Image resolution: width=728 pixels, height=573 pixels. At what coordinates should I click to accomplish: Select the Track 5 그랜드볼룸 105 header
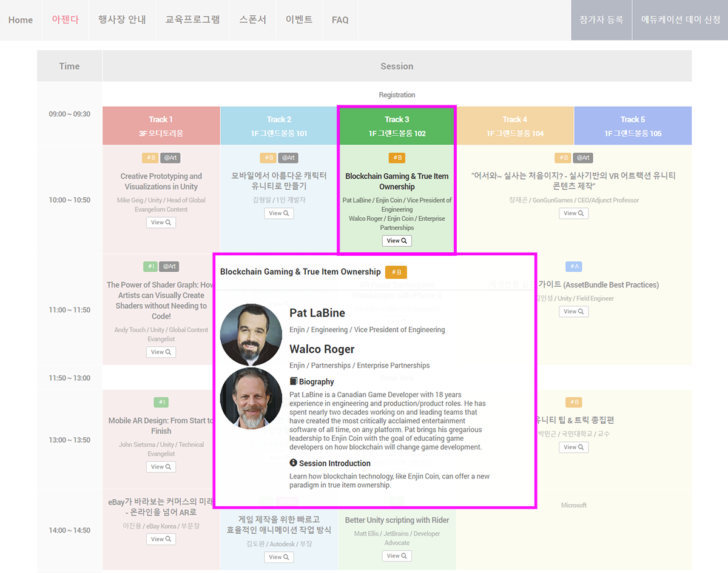coord(633,126)
